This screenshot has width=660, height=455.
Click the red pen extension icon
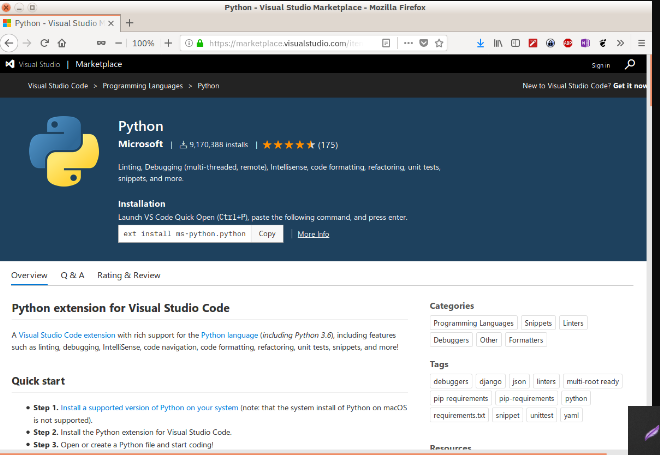pos(533,43)
